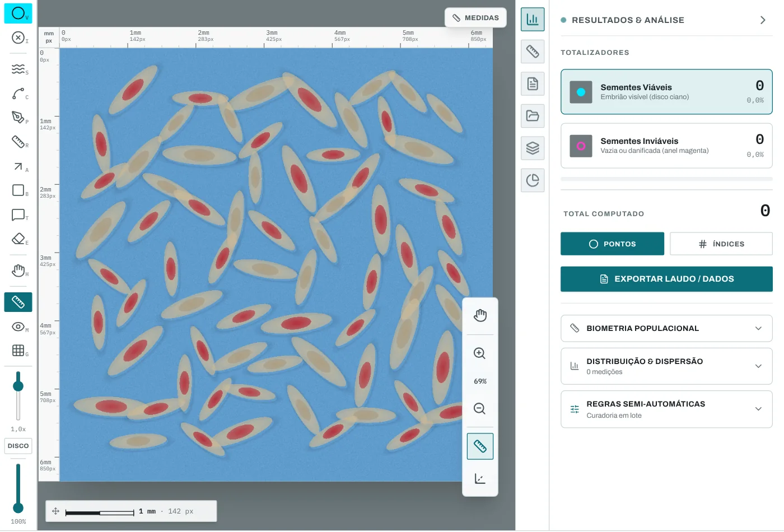Switch to the Índices tab

(721, 244)
